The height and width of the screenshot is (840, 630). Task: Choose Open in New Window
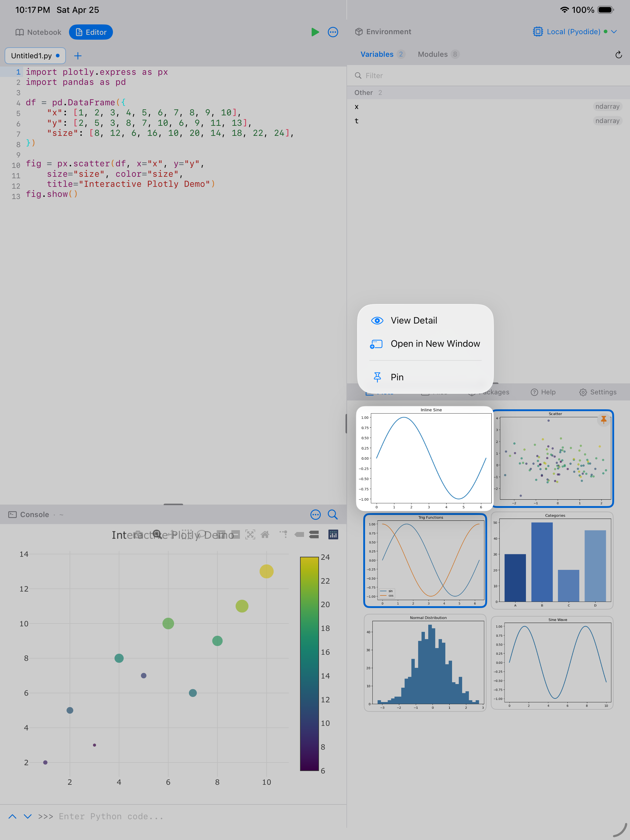click(425, 344)
